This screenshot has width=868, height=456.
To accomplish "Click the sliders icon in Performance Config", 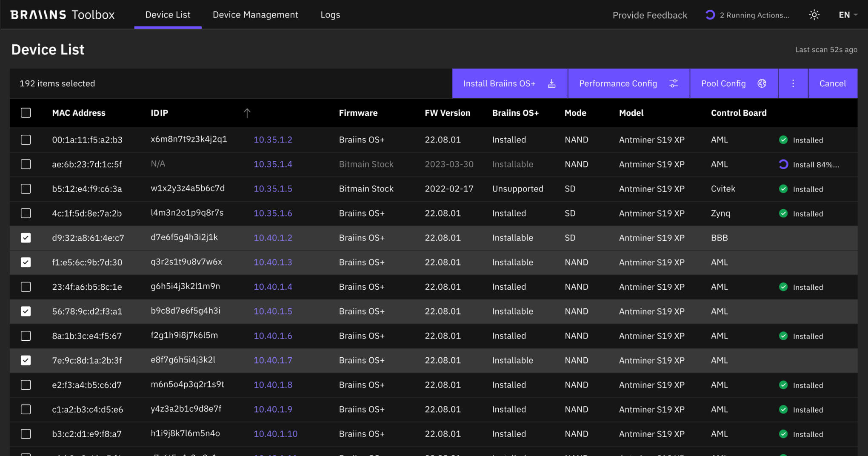I will click(674, 84).
